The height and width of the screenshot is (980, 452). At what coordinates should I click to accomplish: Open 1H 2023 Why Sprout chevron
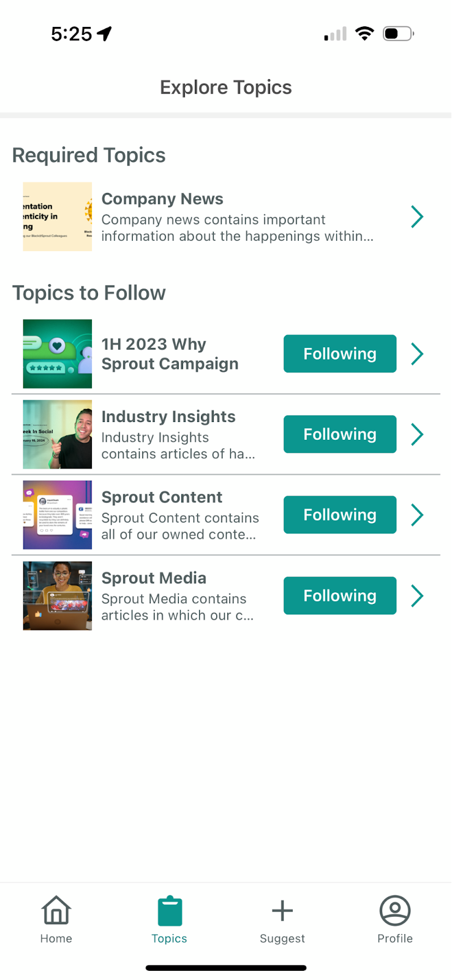(x=417, y=353)
